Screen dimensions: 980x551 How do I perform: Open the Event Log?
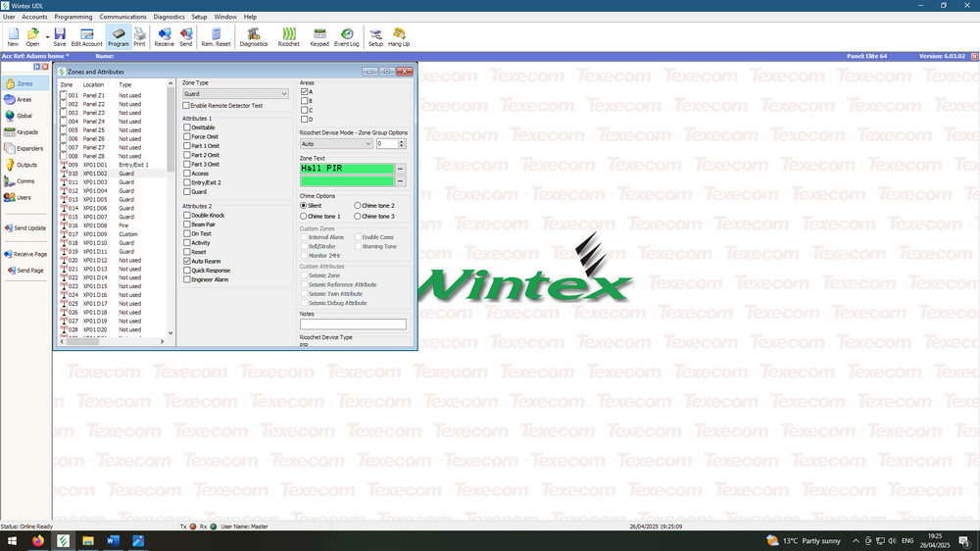346,37
